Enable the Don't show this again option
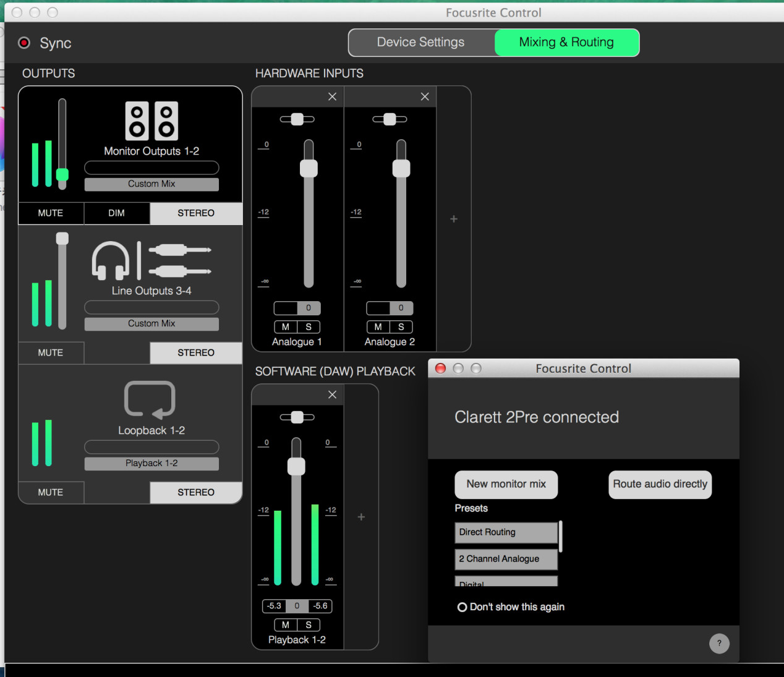The height and width of the screenshot is (677, 784). pos(462,607)
